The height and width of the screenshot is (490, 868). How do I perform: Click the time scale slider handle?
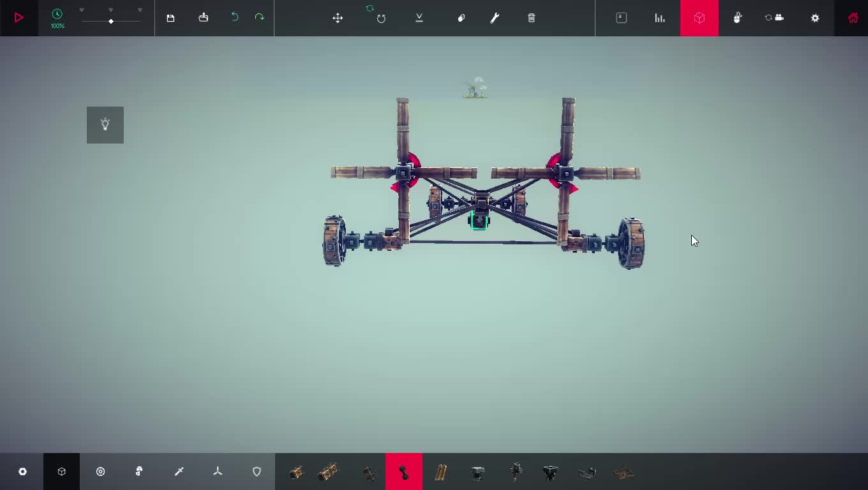(111, 22)
